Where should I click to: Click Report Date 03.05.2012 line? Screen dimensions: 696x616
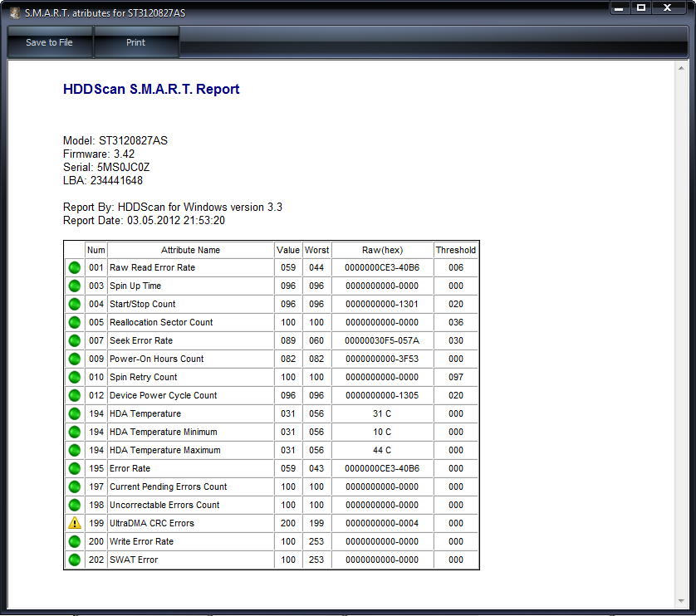144,221
